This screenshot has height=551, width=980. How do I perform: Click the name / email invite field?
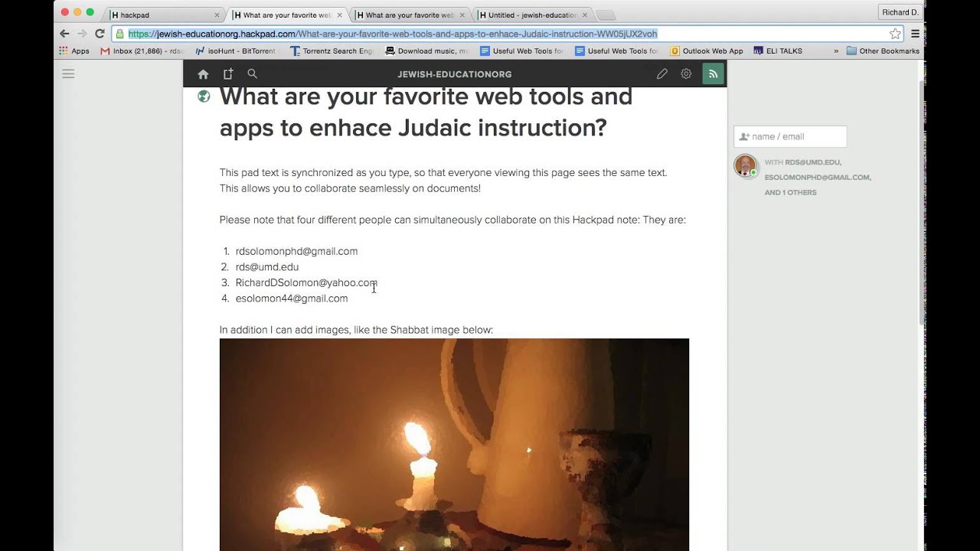790,136
